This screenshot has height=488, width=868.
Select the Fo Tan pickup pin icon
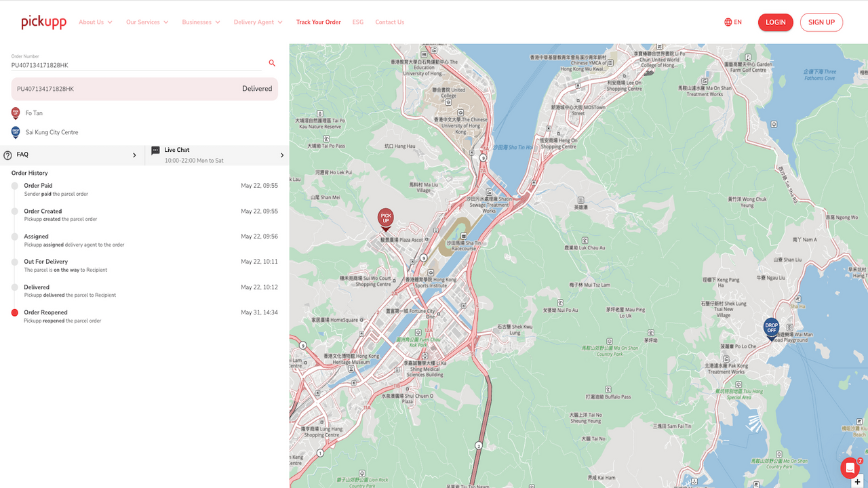pos(15,113)
